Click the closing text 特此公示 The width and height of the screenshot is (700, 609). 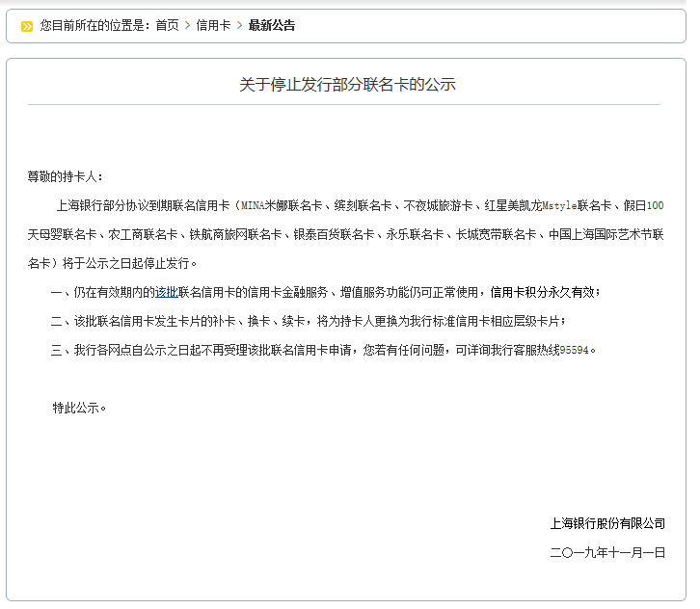(x=76, y=408)
